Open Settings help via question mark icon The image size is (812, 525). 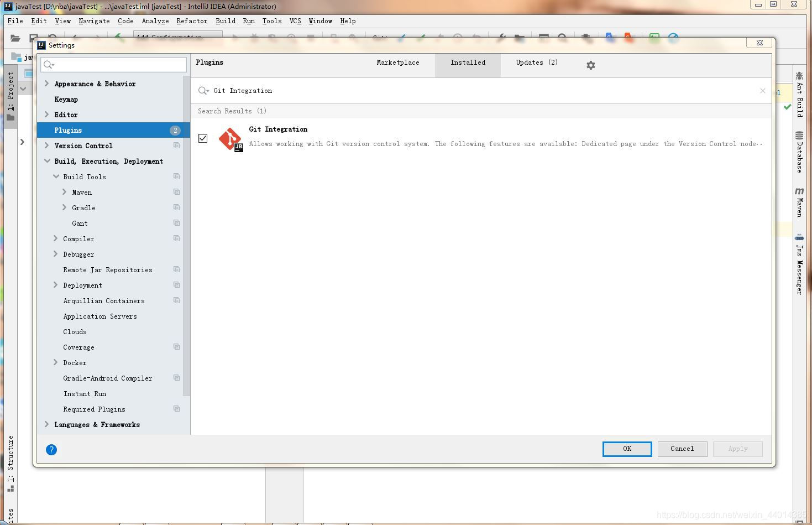tap(51, 450)
